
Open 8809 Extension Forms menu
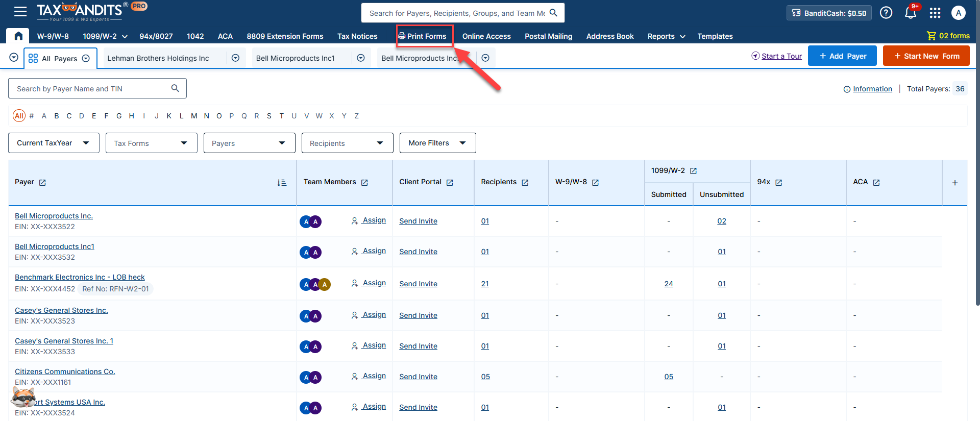pyautogui.click(x=285, y=36)
